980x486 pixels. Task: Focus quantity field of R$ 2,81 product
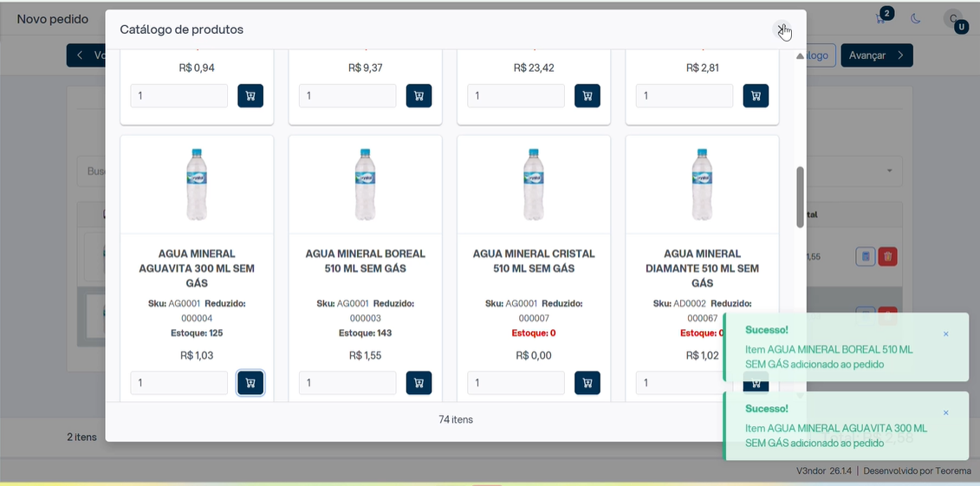(x=685, y=95)
